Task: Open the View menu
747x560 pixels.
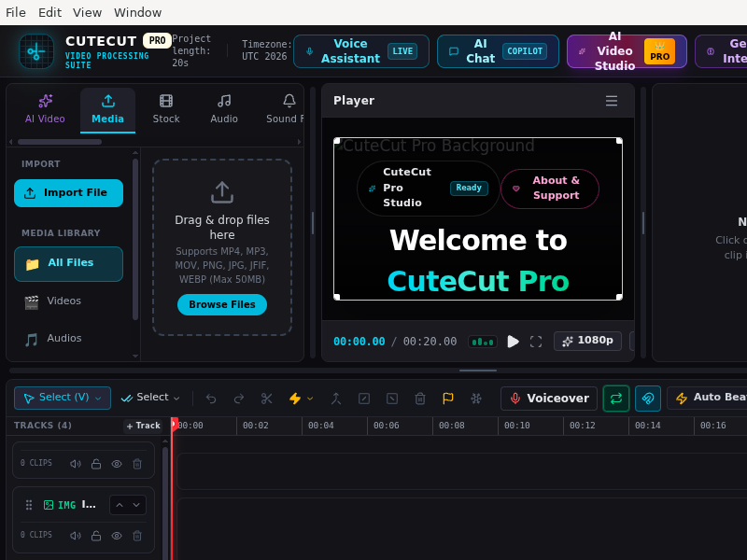Action: pos(87,12)
